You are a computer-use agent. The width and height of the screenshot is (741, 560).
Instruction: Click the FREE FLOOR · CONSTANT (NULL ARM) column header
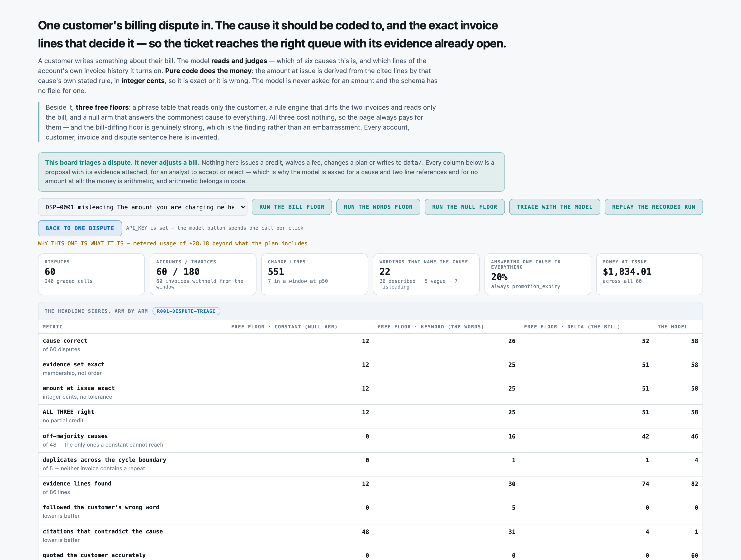click(x=284, y=327)
